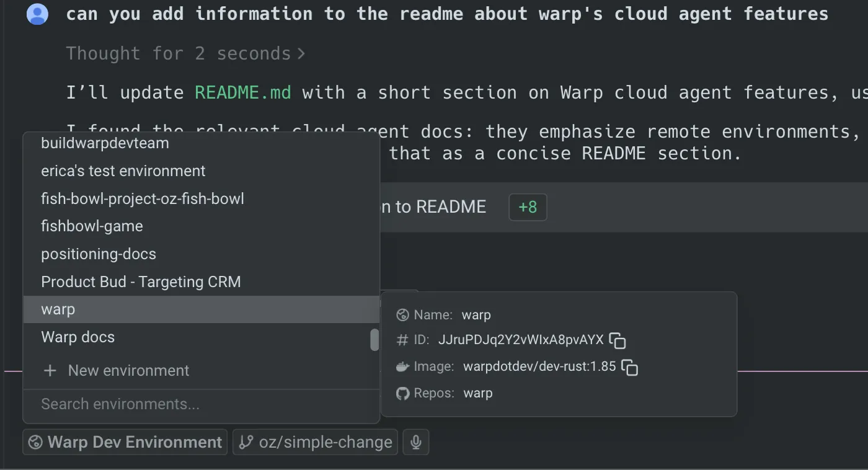Click the +8 lines added badge
868x470 pixels.
[528, 207]
